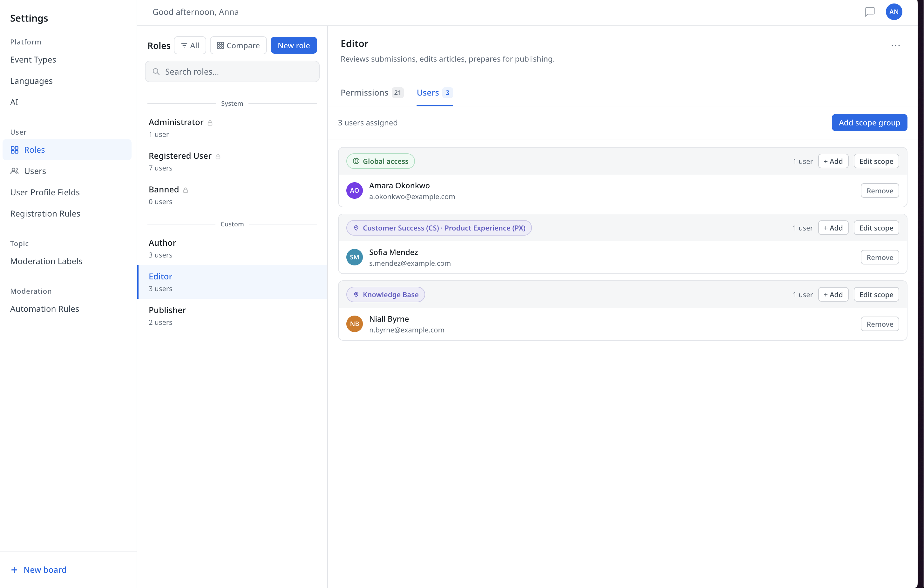Remove Sofia Mendez from Editor role
924x588 pixels.
click(880, 257)
